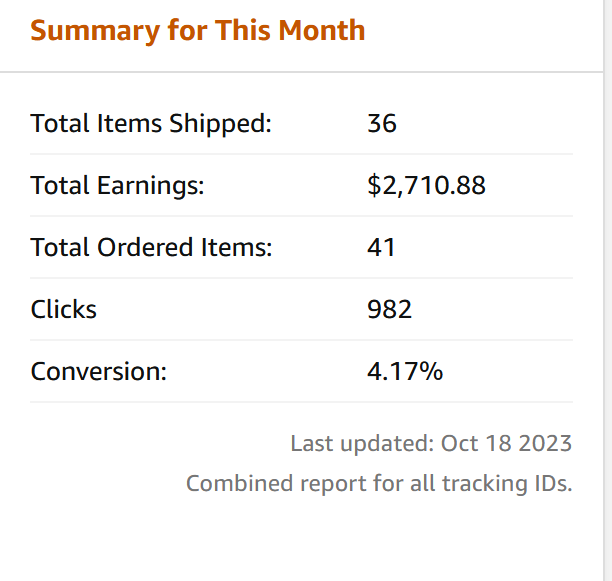Click the shipped items value 36
612x581 pixels.
point(382,124)
